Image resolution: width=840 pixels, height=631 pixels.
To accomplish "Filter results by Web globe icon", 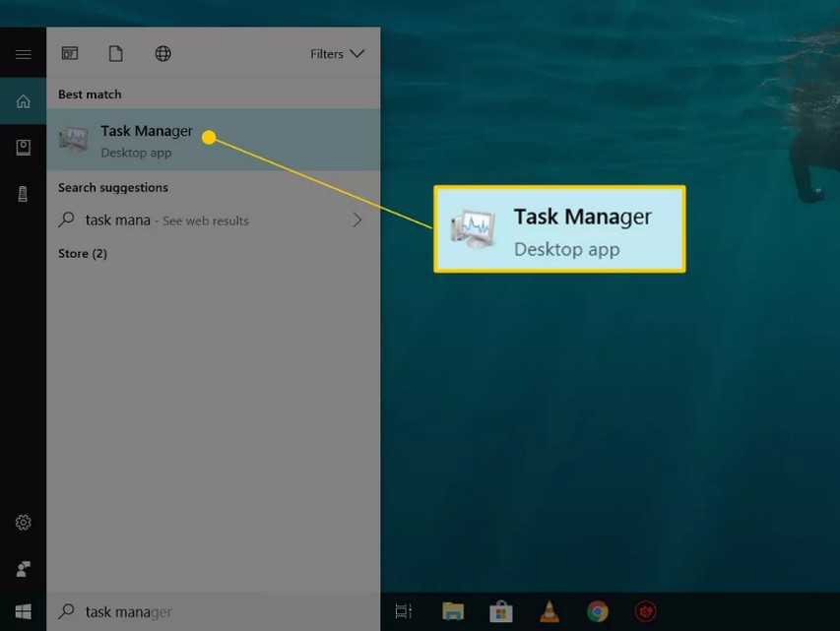I will tap(163, 54).
